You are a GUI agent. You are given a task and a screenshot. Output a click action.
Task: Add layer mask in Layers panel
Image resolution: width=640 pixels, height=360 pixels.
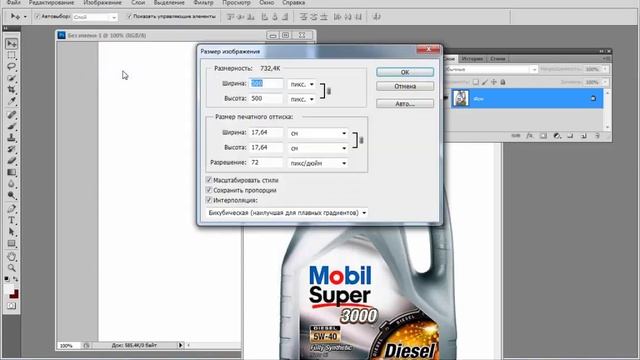coord(543,136)
